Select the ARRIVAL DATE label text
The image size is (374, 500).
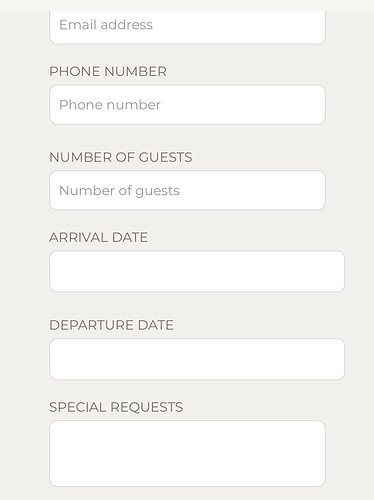(x=98, y=237)
